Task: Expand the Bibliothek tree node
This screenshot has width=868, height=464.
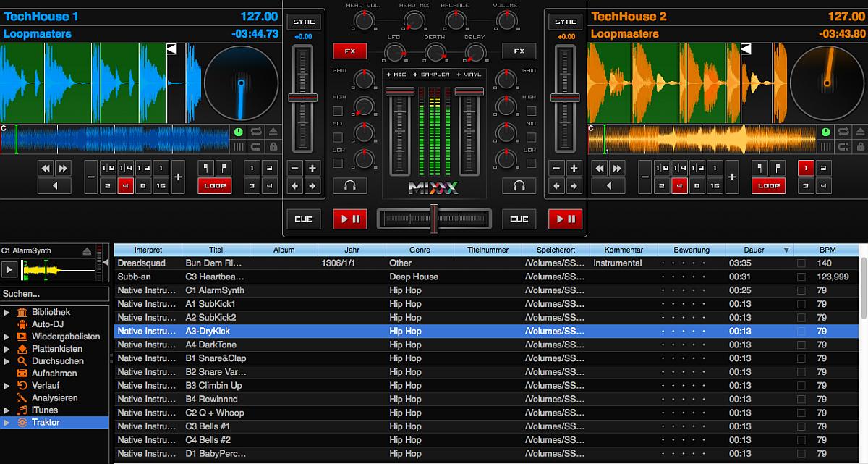Action: [7, 313]
